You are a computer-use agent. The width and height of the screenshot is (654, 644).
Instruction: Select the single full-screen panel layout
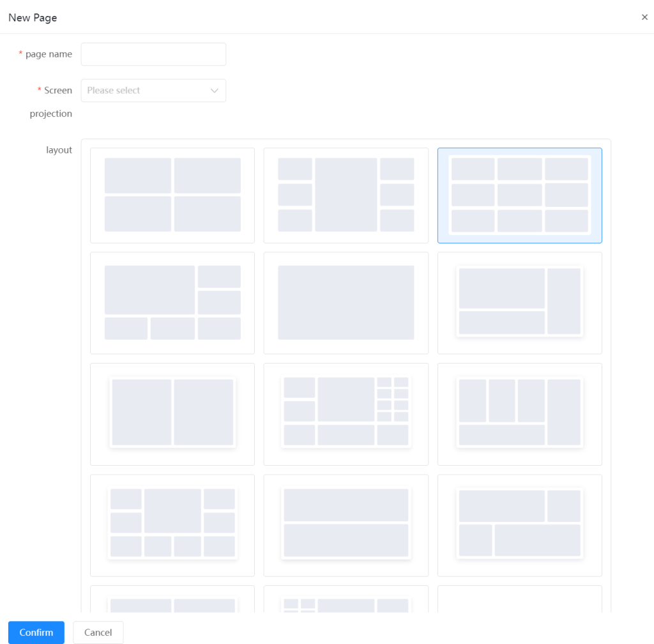pos(346,303)
